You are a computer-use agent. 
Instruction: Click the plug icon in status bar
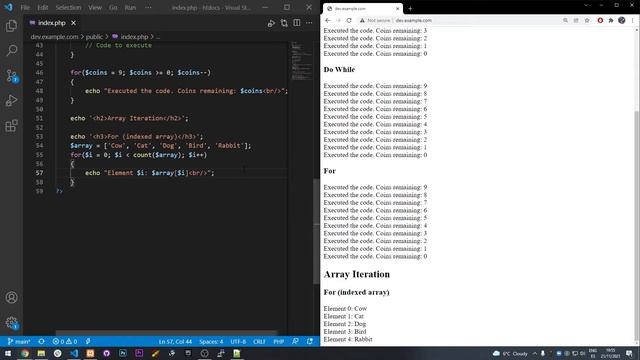(88, 341)
